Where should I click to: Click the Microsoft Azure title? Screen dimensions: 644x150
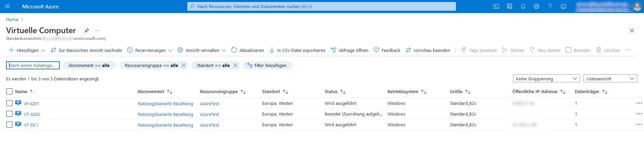tap(40, 6)
